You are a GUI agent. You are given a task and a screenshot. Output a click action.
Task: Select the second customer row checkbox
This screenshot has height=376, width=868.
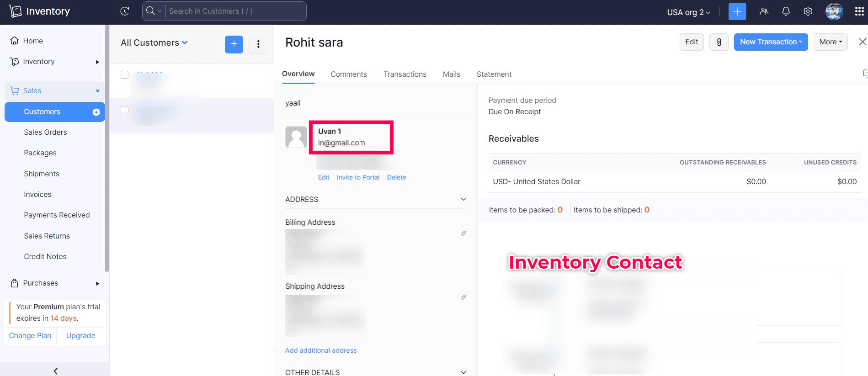[x=124, y=110]
